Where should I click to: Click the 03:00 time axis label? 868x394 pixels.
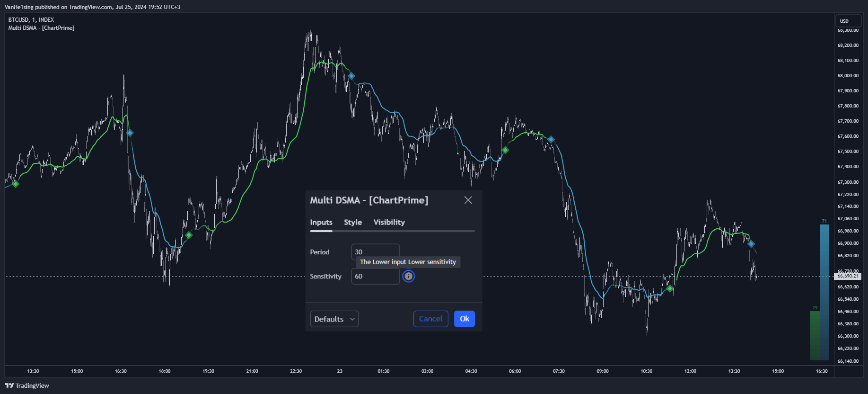coord(428,371)
